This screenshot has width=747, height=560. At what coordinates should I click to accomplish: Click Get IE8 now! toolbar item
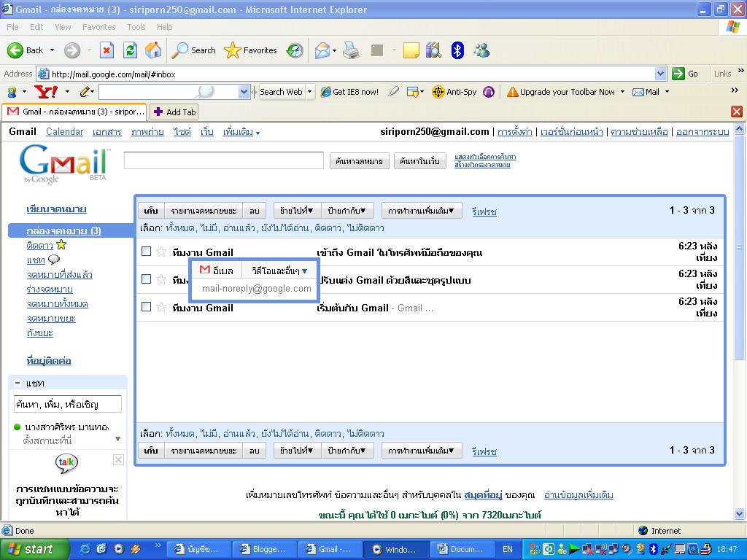click(349, 92)
